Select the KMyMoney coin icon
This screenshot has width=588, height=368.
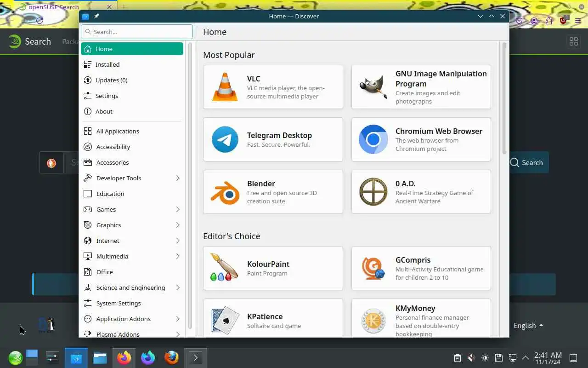tap(373, 321)
